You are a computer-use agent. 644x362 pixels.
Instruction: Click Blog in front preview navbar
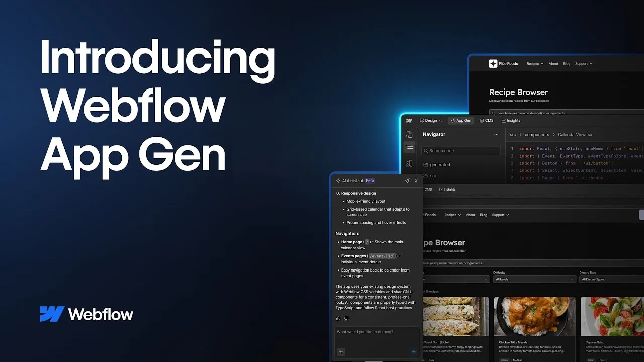pyautogui.click(x=484, y=215)
